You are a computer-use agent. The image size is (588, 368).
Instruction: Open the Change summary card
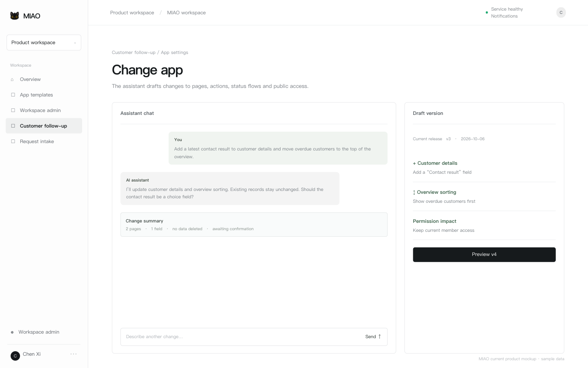coord(254,224)
